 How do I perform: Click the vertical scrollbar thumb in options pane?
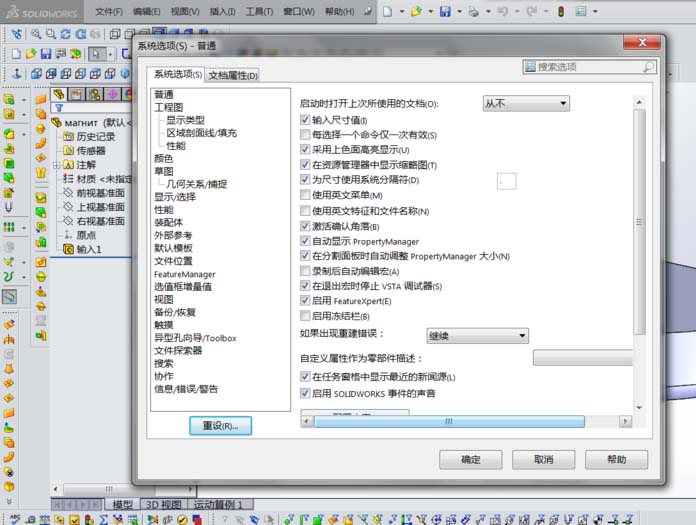[x=639, y=222]
